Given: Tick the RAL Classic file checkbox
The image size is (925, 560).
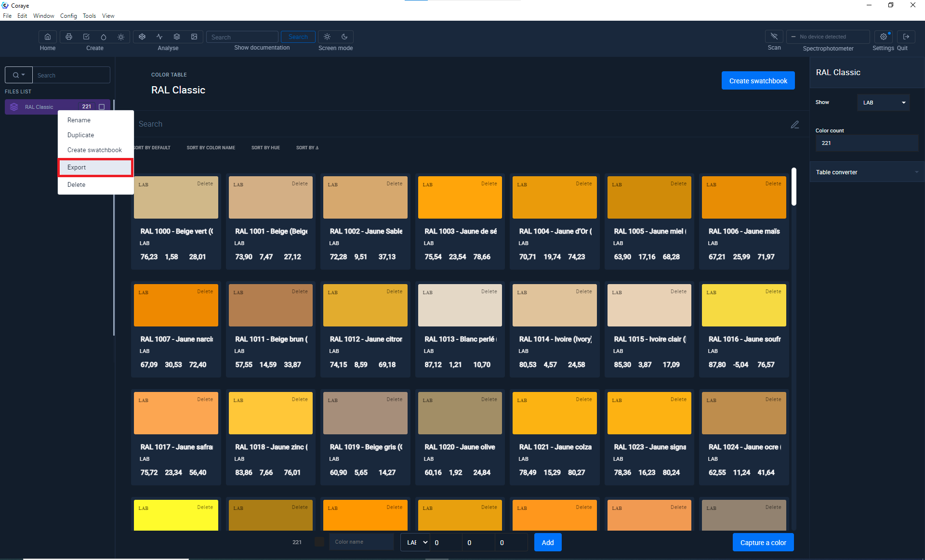Looking at the screenshot, I should click(102, 107).
